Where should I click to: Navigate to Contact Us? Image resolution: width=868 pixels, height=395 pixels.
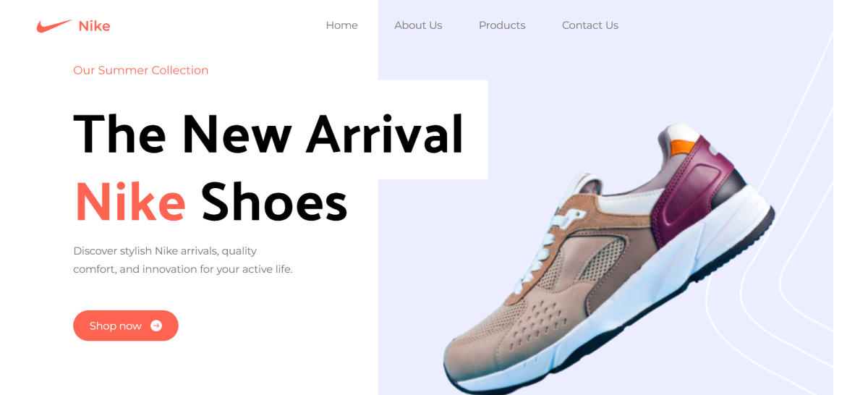pyautogui.click(x=590, y=25)
